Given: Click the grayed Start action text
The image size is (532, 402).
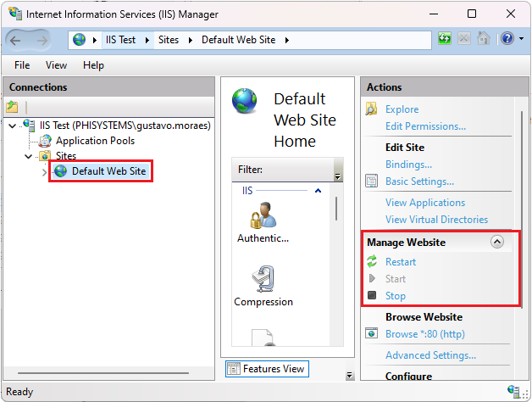Looking at the screenshot, I should click(x=396, y=279).
